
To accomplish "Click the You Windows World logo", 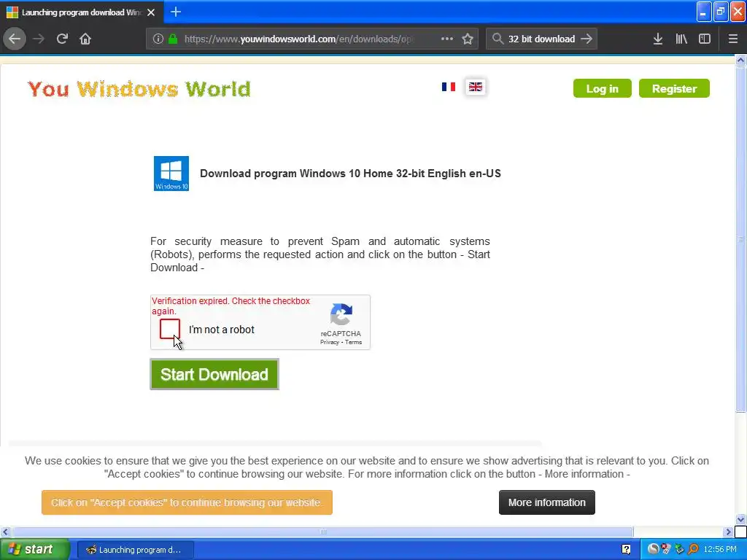I will 139,89.
